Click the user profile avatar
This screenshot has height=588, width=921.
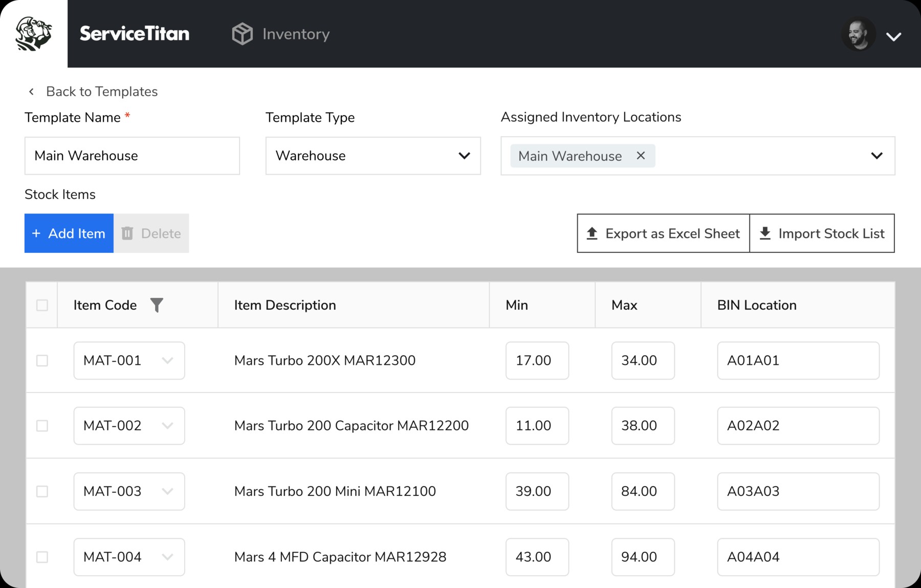tap(858, 34)
